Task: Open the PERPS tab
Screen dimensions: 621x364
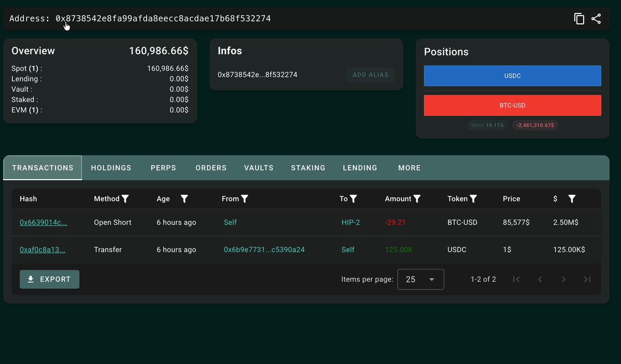Action: pos(163,168)
